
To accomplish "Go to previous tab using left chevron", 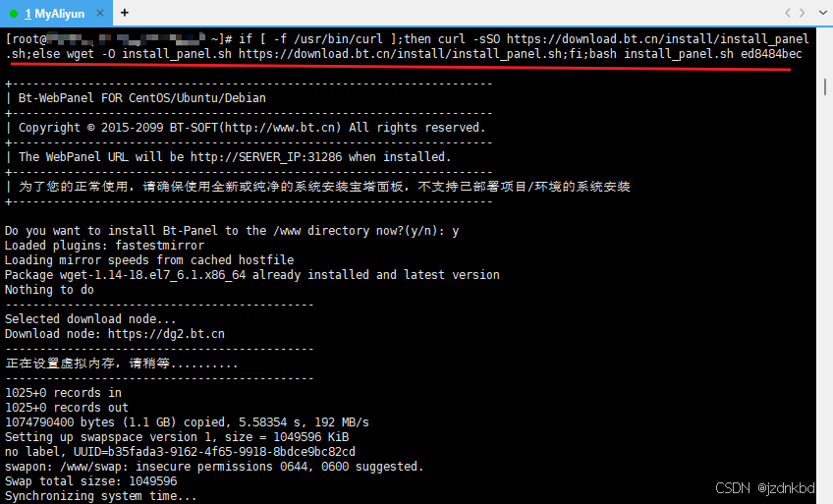I will tap(787, 13).
